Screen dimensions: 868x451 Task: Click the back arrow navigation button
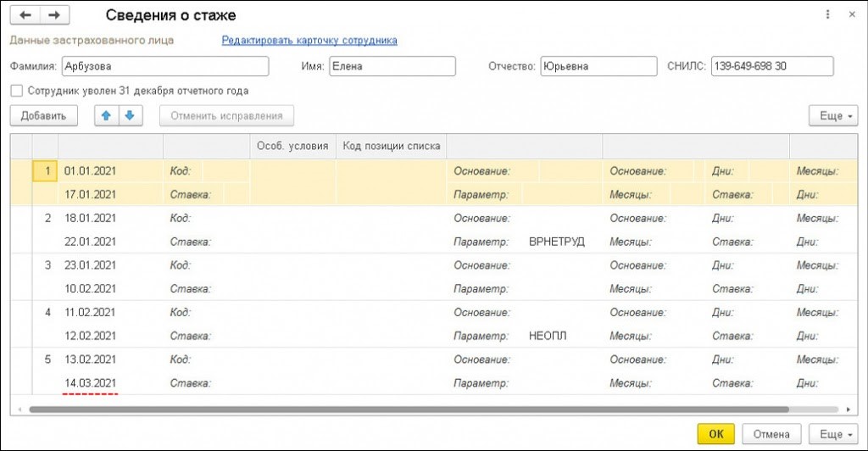tap(25, 15)
